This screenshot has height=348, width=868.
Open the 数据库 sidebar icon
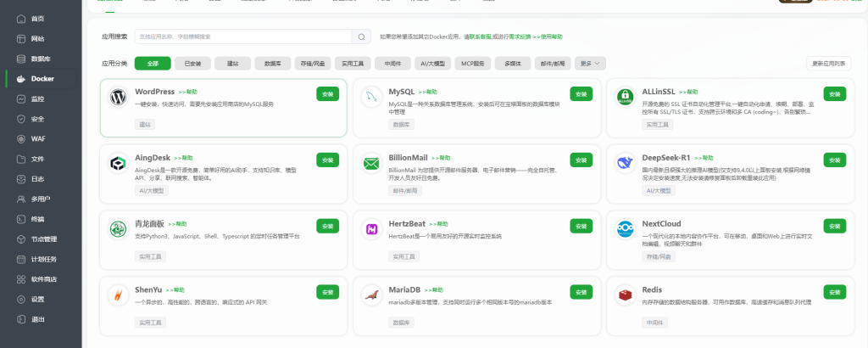pyautogui.click(x=21, y=59)
